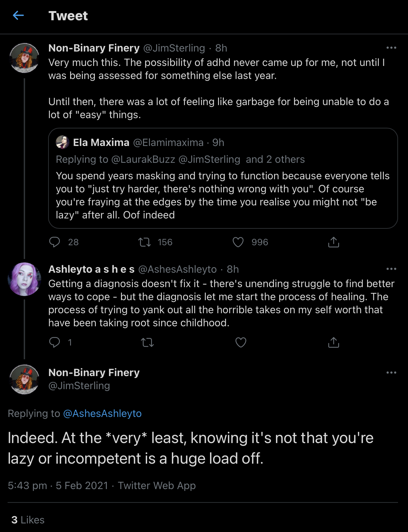Open @JimSterling handle in the main tweet
The height and width of the screenshot is (532, 408).
[x=79, y=386]
